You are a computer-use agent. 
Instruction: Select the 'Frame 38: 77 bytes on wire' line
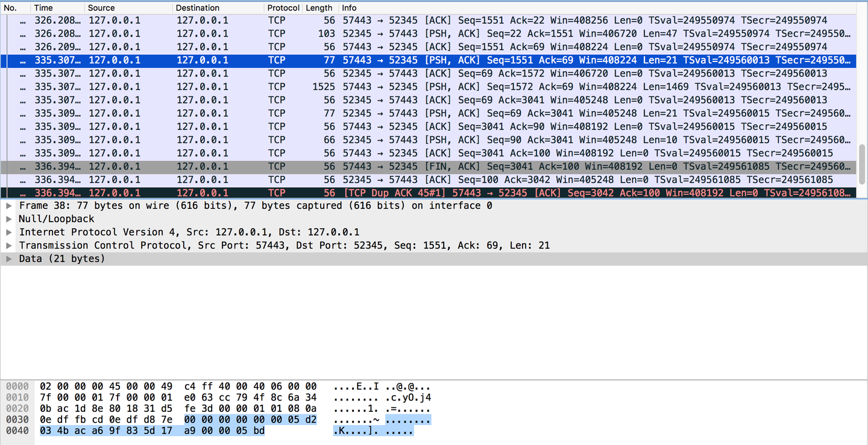click(x=434, y=205)
